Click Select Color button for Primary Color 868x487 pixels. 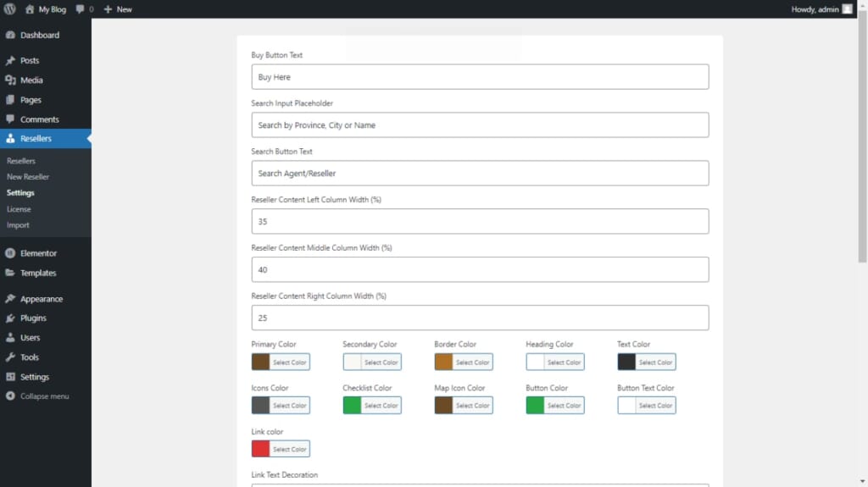(289, 362)
